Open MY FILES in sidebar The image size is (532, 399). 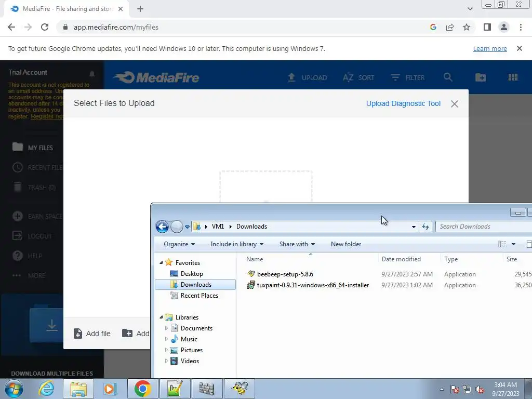(33, 148)
